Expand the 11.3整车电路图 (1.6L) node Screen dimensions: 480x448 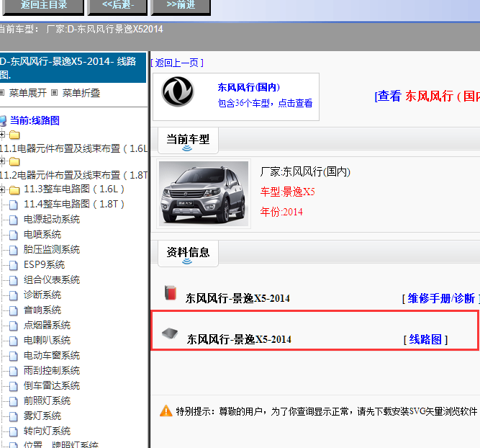click(x=2, y=189)
